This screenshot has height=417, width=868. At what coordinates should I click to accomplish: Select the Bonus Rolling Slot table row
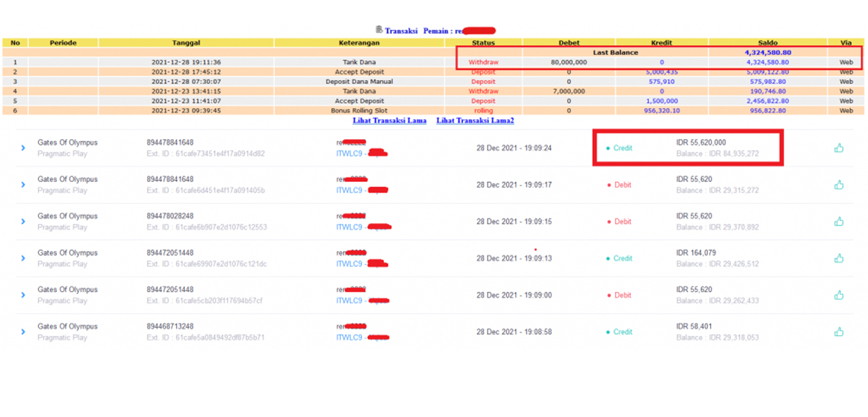tap(364, 110)
